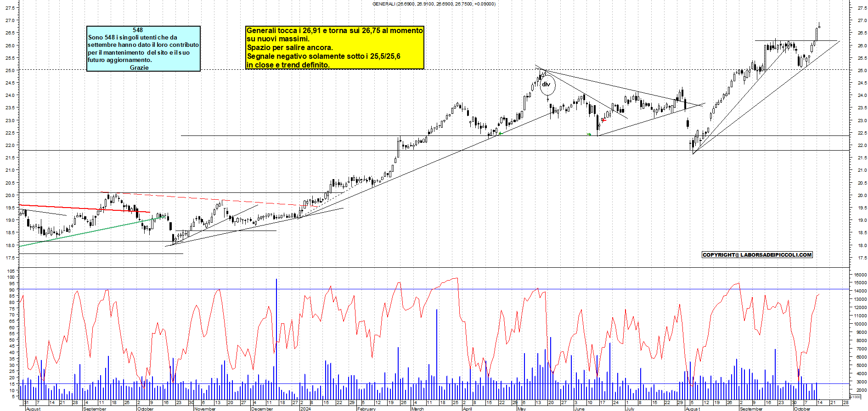This screenshot has width=868, height=411.
Task: Click the 16000 volume scale label
Action: point(860,275)
